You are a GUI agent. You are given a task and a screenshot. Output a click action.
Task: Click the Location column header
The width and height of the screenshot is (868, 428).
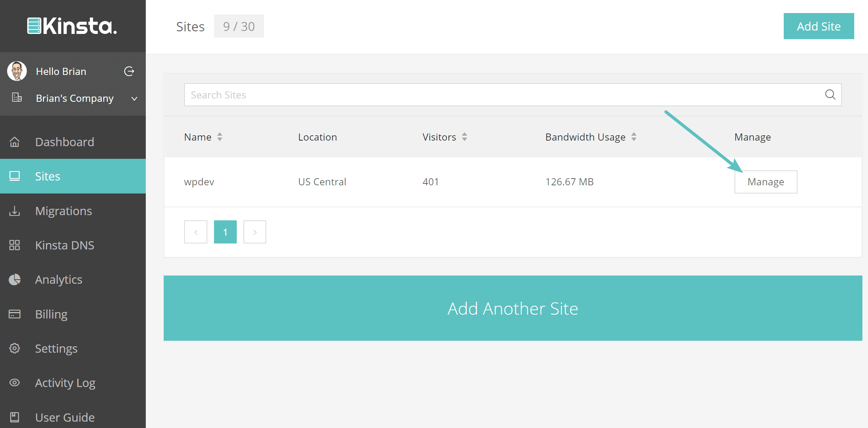[x=318, y=137]
